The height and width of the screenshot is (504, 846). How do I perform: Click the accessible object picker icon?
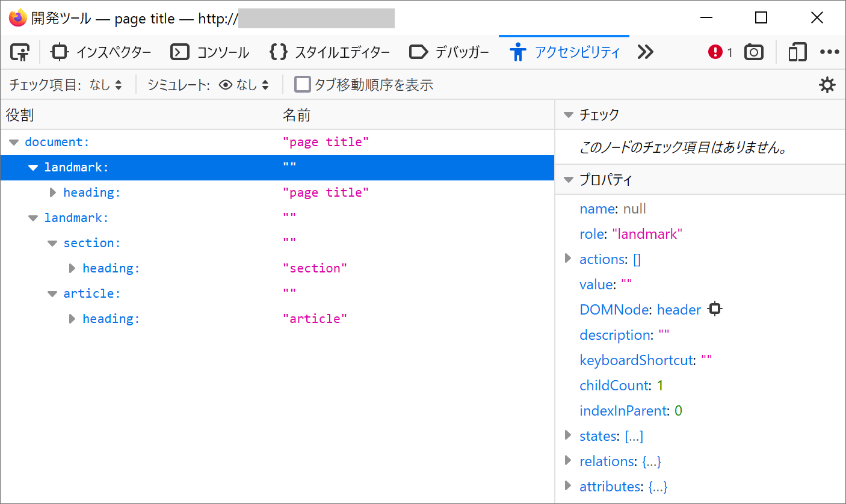pyautogui.click(x=20, y=52)
